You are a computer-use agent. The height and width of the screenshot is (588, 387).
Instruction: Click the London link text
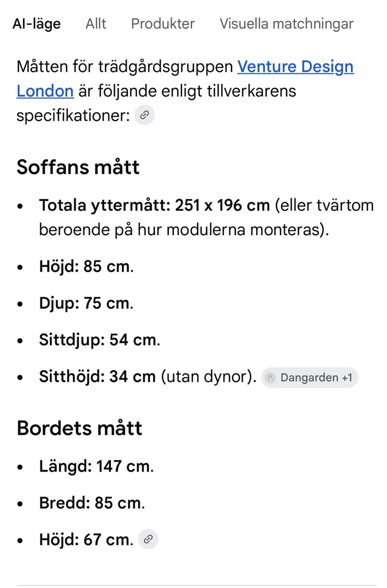pyautogui.click(x=45, y=91)
